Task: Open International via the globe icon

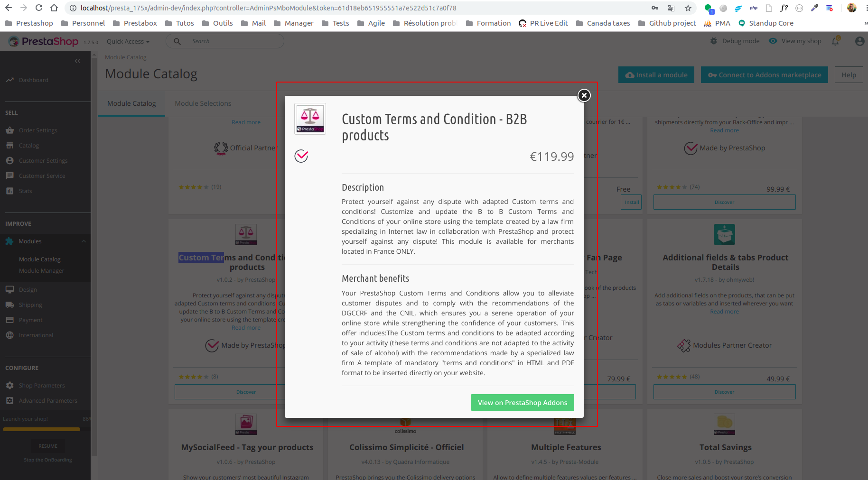Action: [x=9, y=335]
